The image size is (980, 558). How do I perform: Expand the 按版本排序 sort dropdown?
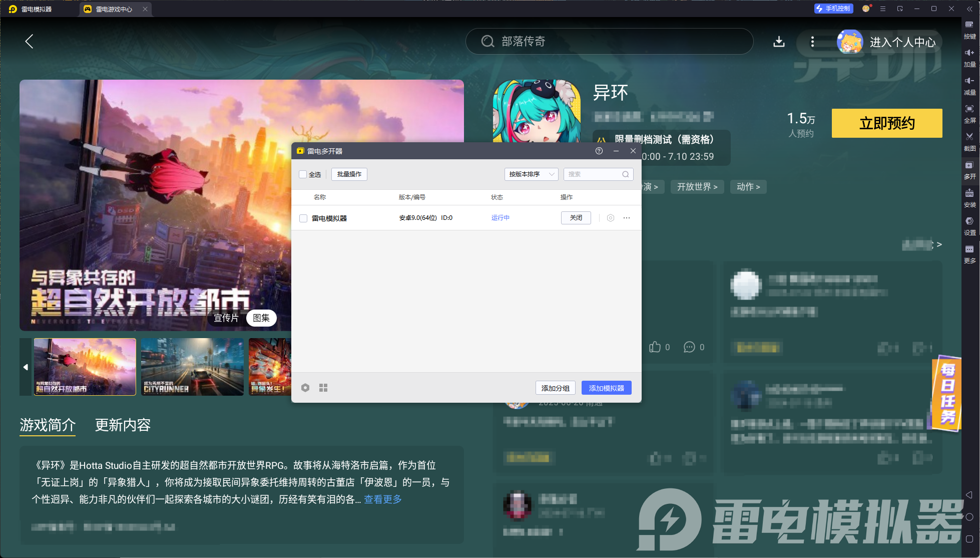531,174
